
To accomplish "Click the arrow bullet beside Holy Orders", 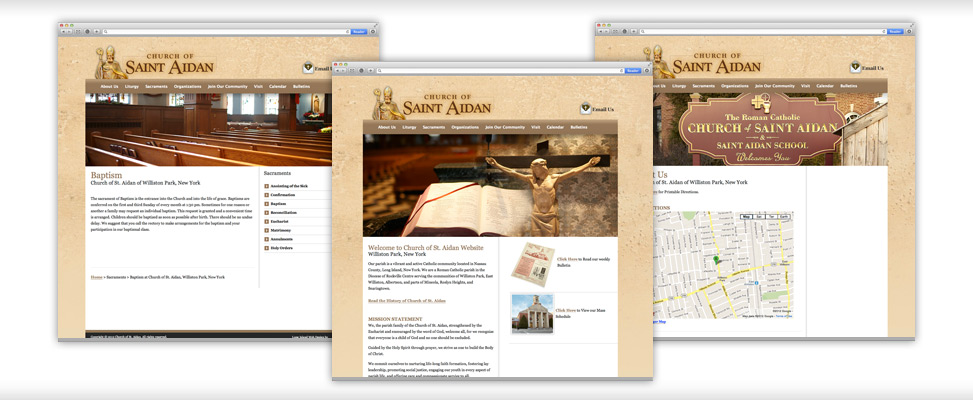I will [x=266, y=247].
